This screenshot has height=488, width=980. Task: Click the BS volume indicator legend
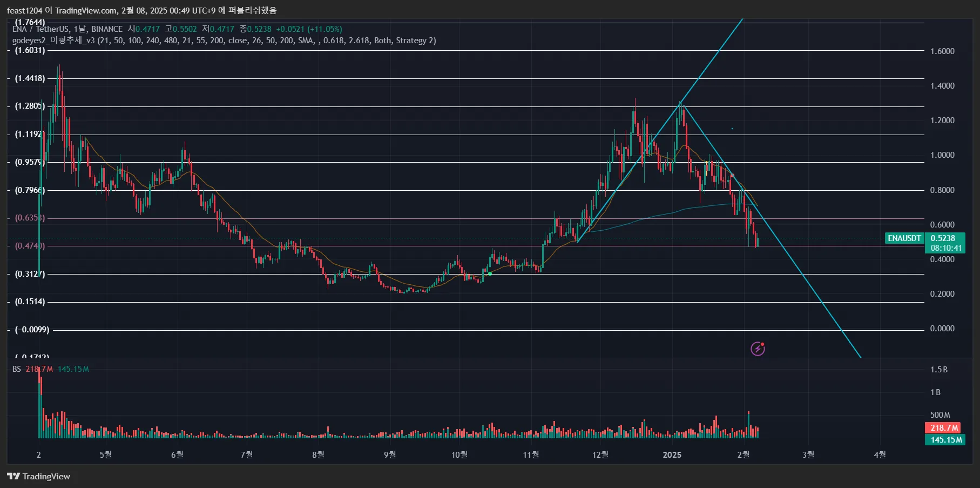(17, 369)
